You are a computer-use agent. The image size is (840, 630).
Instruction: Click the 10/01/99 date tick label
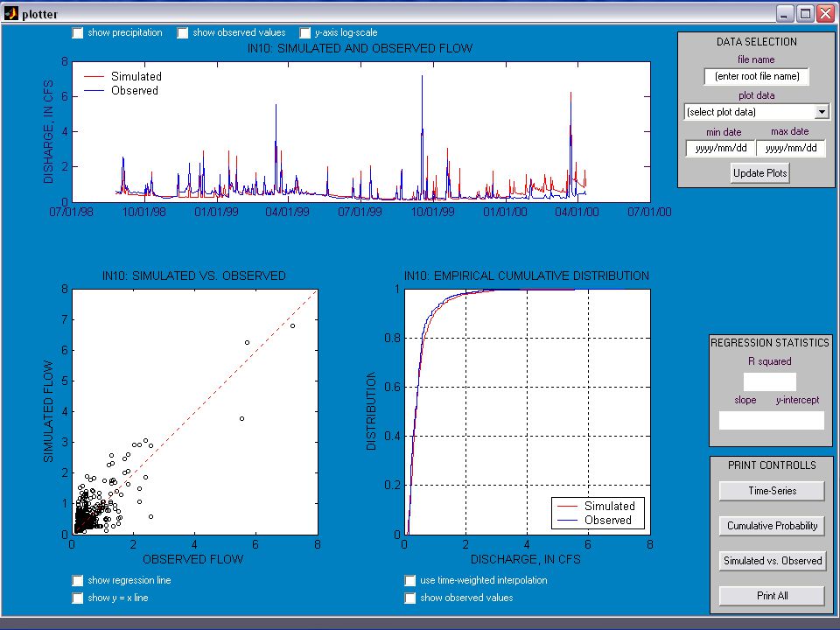point(432,212)
